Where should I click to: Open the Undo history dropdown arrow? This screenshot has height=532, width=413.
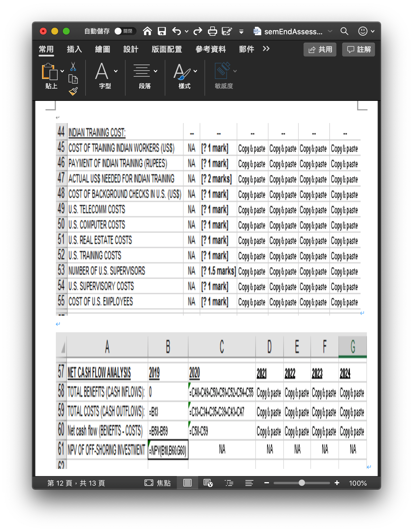coord(187,31)
